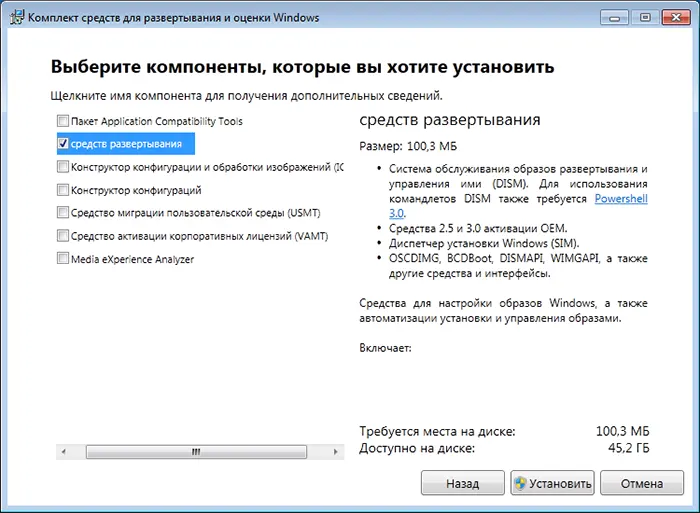Click the horizontal scrollbar thumb
Viewport: 700px width, 513px height.
click(196, 452)
